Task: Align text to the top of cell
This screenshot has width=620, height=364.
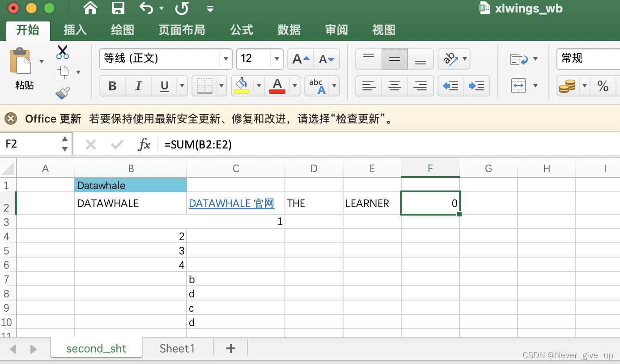Action: pyautogui.click(x=369, y=59)
